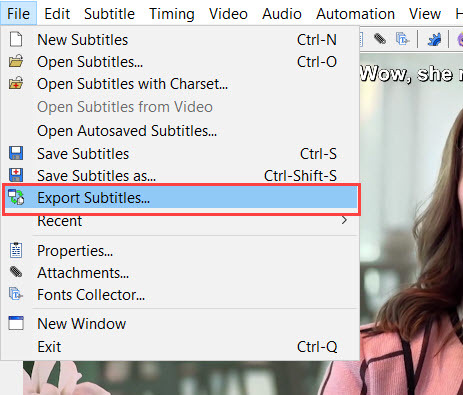Click the folder icon beside Open Subtitles...
The image size is (463, 395).
16,61
